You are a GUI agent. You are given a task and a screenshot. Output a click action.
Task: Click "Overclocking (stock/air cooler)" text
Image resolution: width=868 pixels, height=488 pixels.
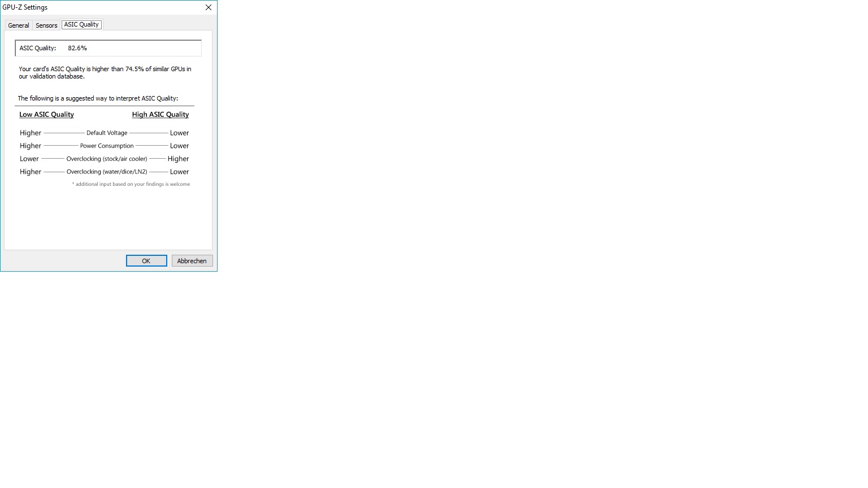(x=107, y=159)
